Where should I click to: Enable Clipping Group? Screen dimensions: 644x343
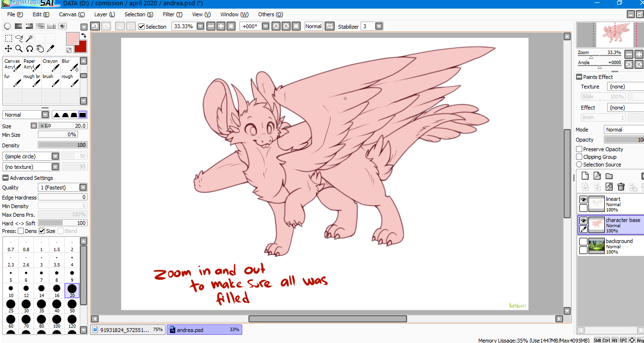coord(579,157)
